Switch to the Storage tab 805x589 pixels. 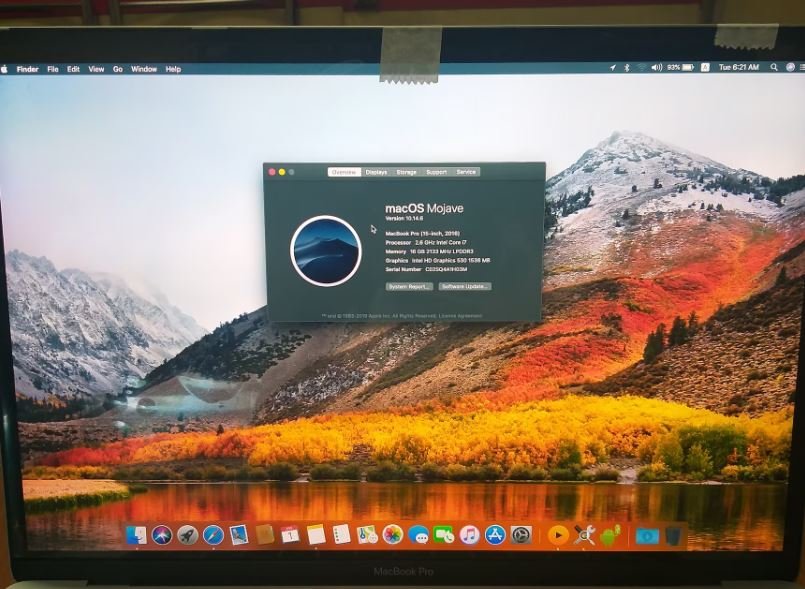tap(407, 172)
